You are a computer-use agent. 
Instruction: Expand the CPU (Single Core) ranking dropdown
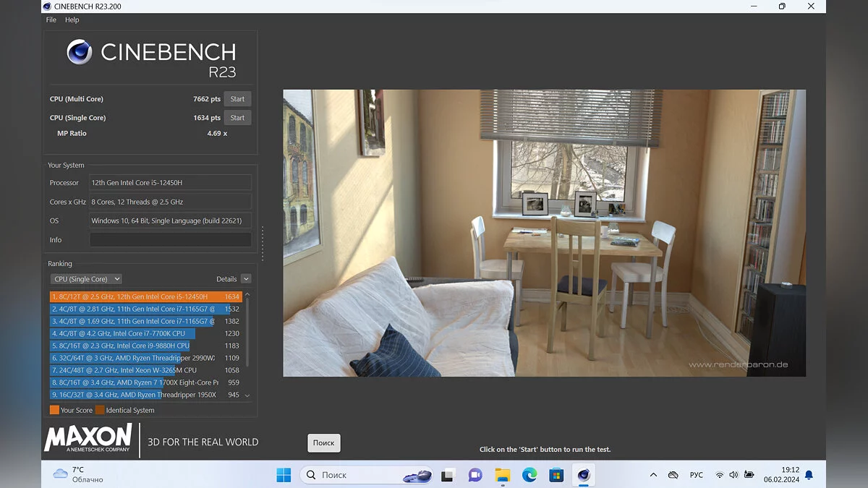86,279
